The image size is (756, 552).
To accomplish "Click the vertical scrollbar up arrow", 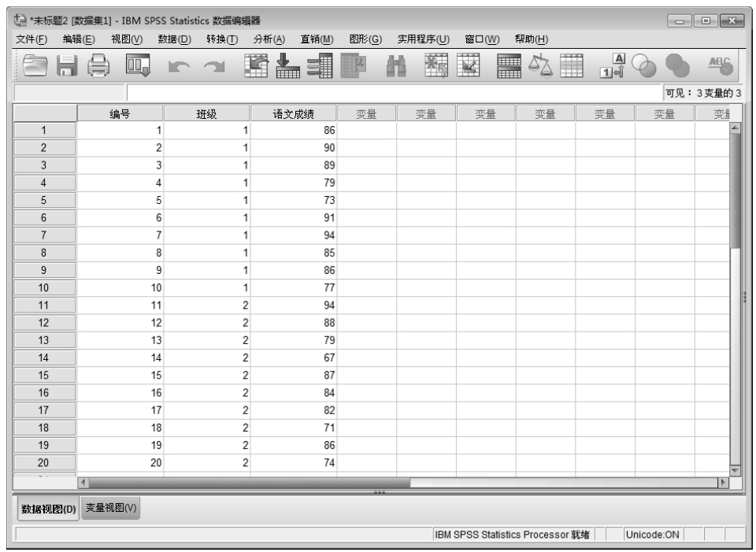I will coord(735,128).
